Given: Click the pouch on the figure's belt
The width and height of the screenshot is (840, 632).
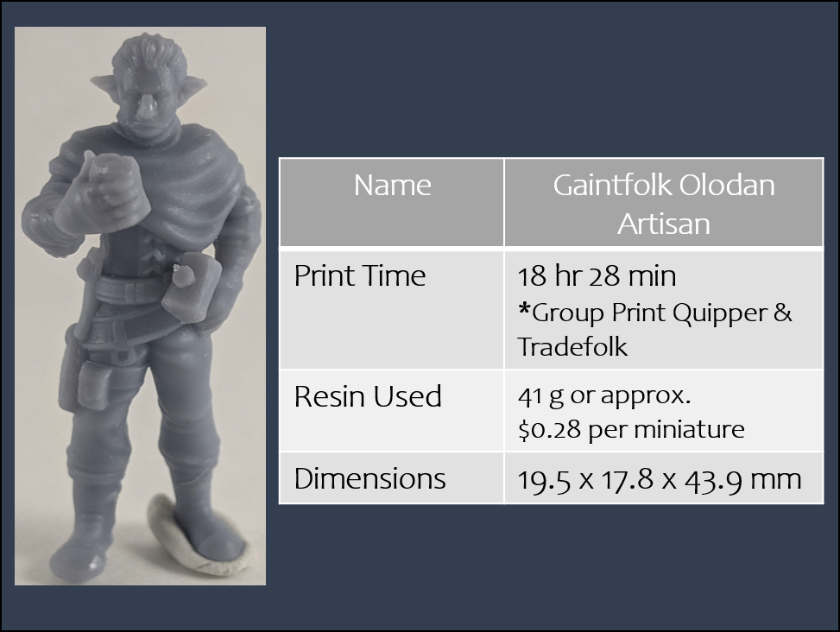Looking at the screenshot, I should (x=193, y=288).
